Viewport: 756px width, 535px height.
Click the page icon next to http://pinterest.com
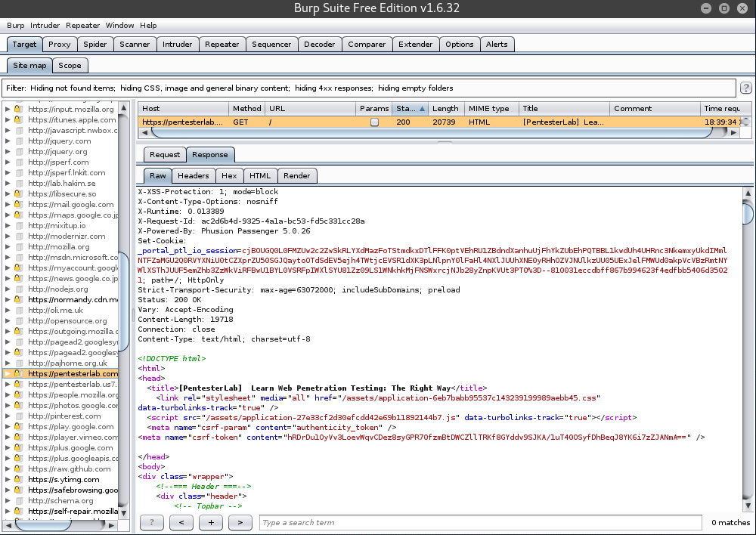coord(20,416)
